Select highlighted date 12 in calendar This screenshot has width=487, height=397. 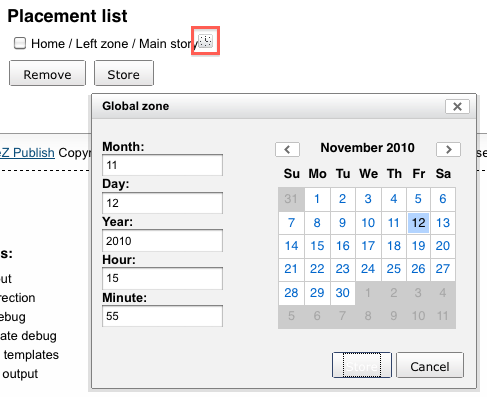[x=418, y=223]
